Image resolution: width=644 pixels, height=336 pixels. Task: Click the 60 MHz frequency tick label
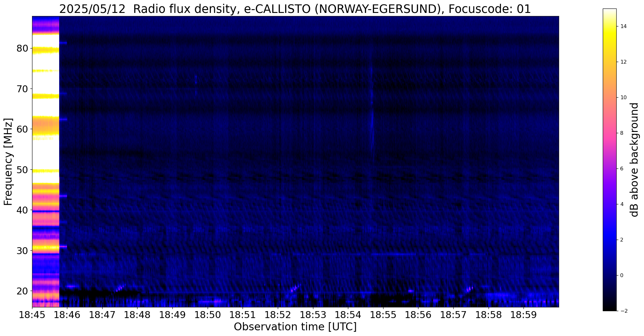(23, 129)
